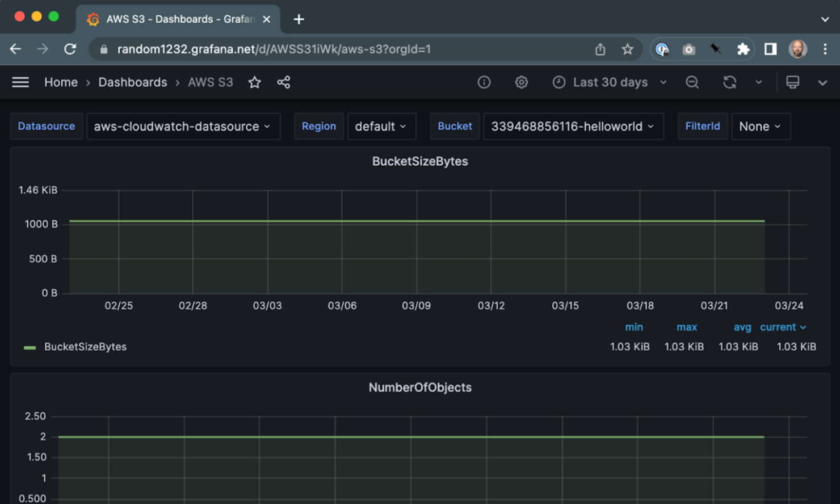840x504 pixels.
Task: Star the AWS S3 dashboard as favorite
Action: coord(254,82)
